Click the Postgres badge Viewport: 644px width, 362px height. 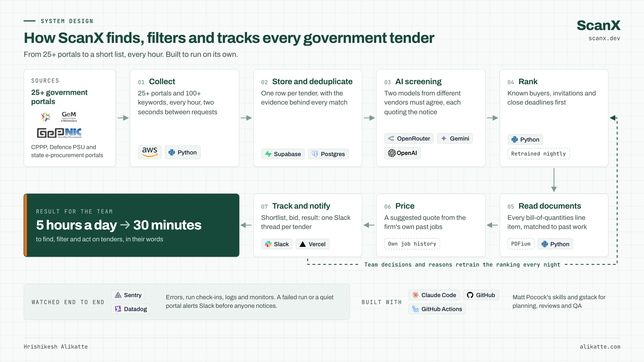pyautogui.click(x=328, y=154)
